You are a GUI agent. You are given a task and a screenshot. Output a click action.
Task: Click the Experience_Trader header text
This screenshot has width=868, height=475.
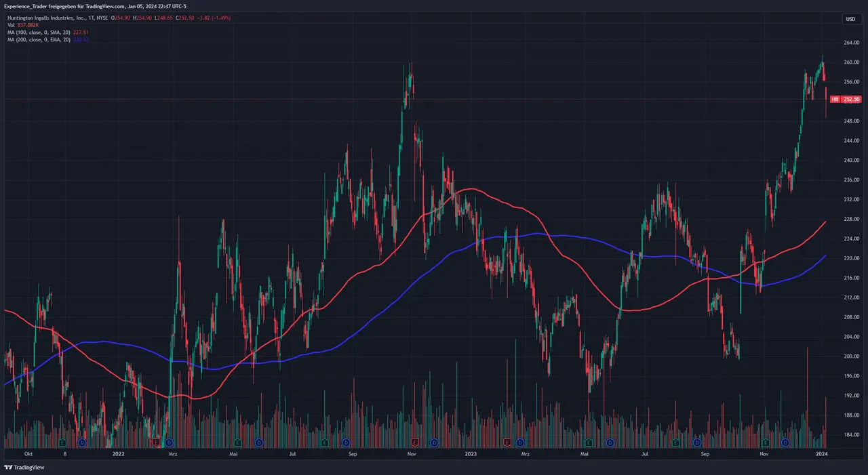tap(26, 6)
